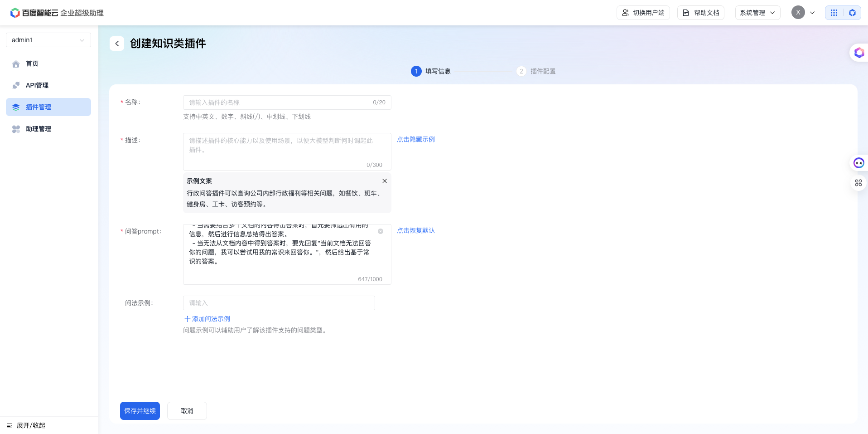
Task: Focus the 名称 input field
Action: (287, 102)
